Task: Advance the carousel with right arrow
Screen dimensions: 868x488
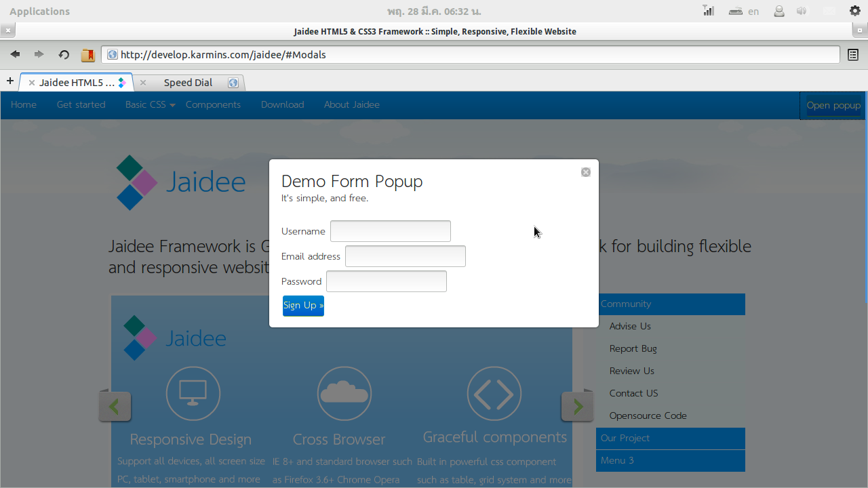Action: [577, 405]
